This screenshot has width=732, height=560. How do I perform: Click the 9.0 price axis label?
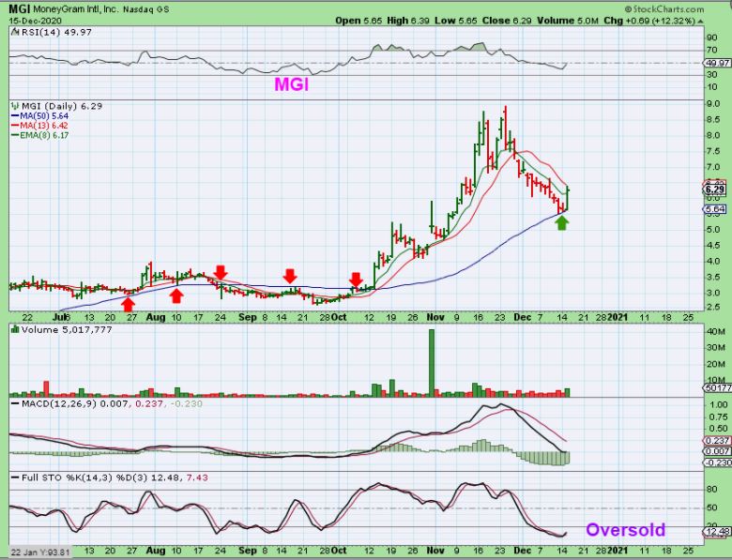tap(713, 103)
